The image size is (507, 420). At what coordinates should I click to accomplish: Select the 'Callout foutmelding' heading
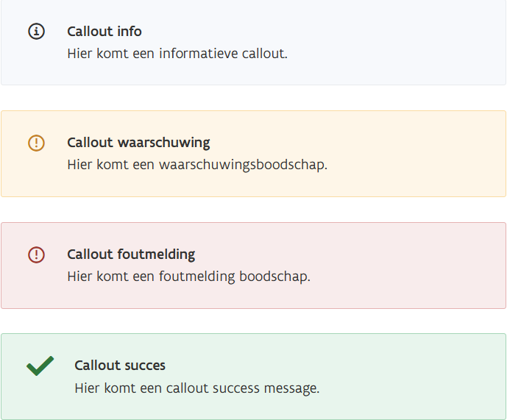(x=131, y=255)
